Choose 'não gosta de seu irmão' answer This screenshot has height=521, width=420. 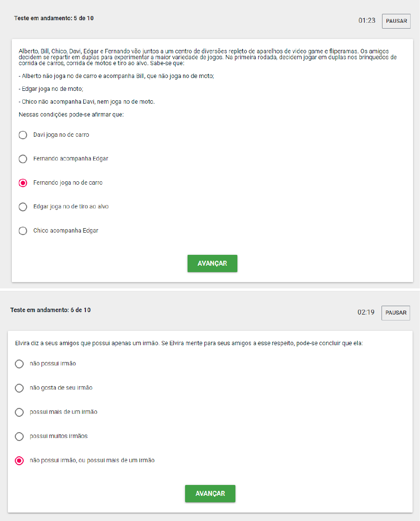click(x=19, y=388)
